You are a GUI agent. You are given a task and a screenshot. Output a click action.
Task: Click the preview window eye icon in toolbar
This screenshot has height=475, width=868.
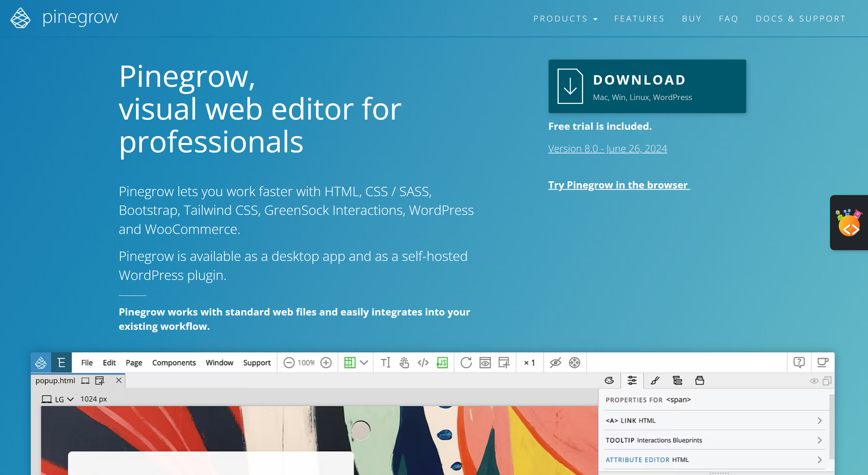485,363
